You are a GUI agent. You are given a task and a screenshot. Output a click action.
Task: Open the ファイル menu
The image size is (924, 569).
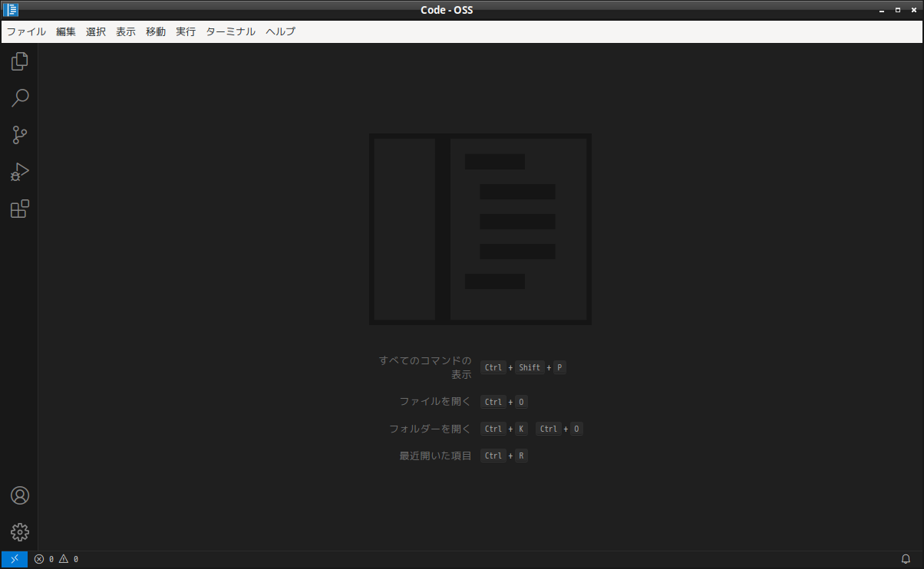(26, 31)
